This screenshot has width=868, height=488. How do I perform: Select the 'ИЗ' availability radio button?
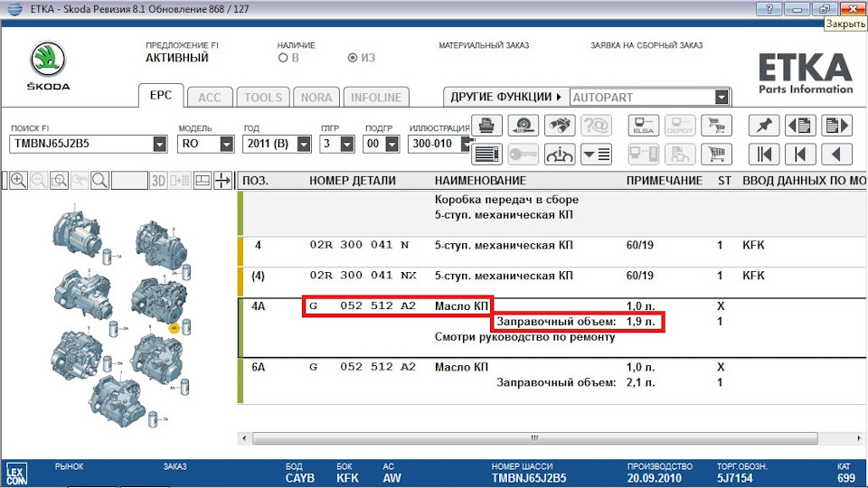(x=352, y=58)
